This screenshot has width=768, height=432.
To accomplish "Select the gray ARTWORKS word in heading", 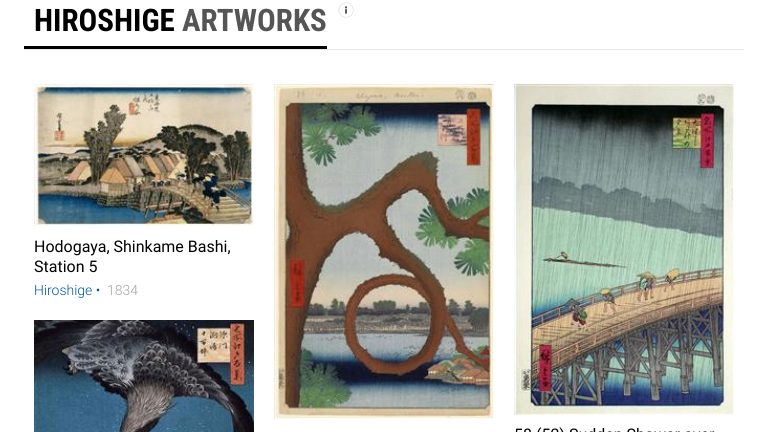I will (254, 21).
